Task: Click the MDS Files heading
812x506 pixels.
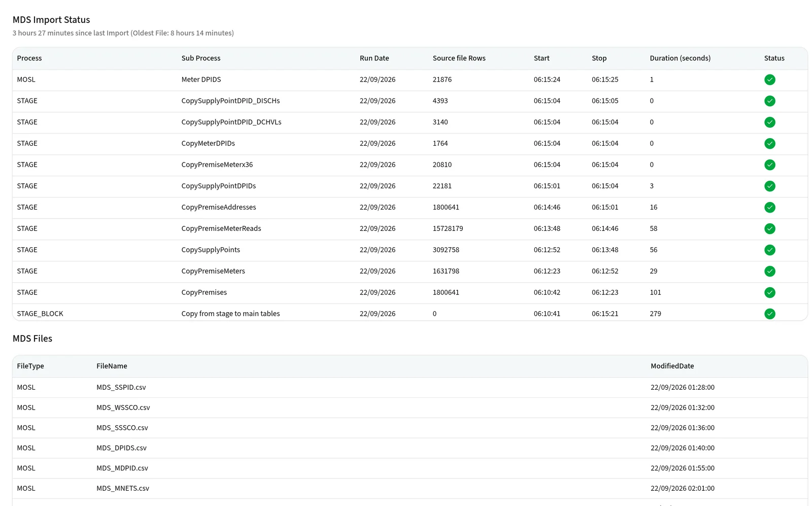Action: [32, 339]
